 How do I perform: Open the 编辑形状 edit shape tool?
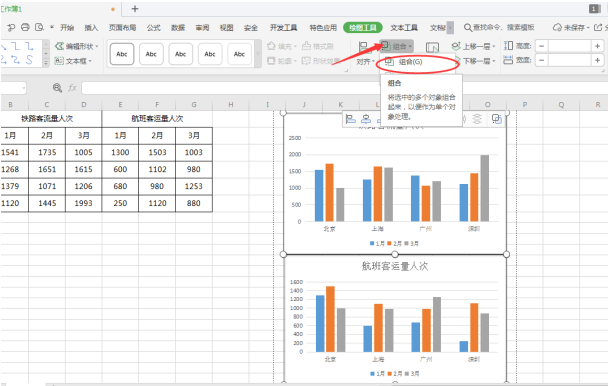76,46
